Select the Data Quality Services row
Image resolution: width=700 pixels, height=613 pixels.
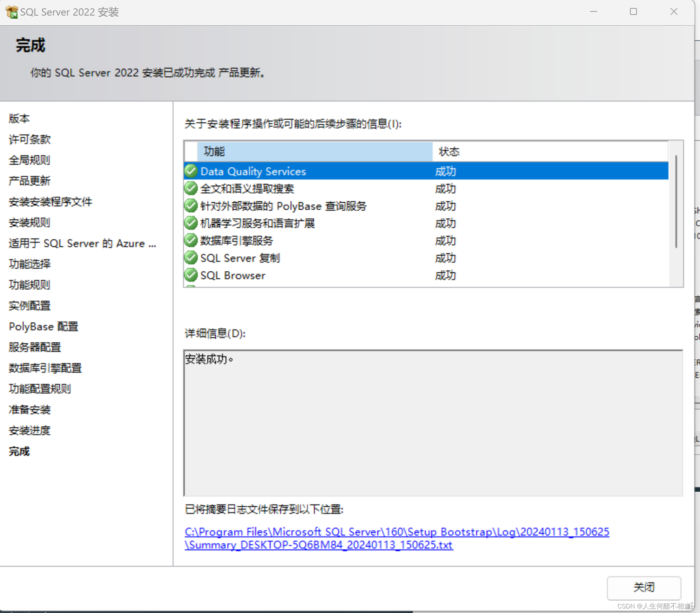pyautogui.click(x=426, y=171)
